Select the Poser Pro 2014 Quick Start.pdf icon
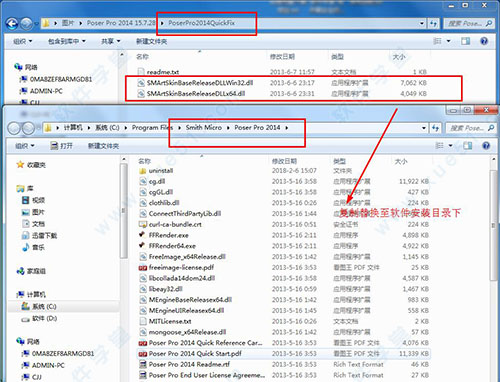 (143, 354)
